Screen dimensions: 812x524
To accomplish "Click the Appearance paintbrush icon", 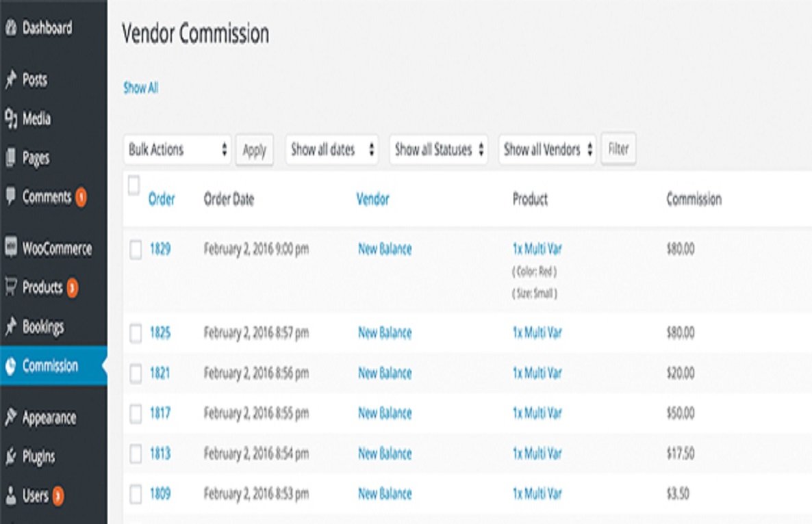I will [x=12, y=417].
